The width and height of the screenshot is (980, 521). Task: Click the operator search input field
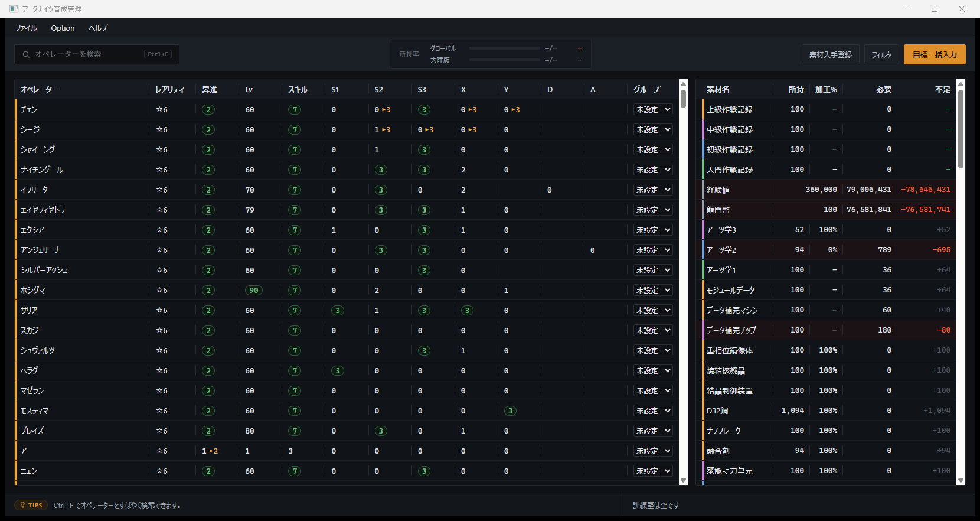[x=97, y=54]
